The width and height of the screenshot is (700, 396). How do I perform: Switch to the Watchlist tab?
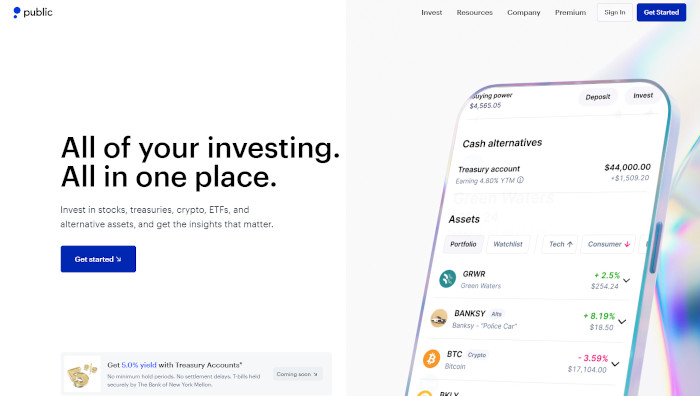point(508,244)
